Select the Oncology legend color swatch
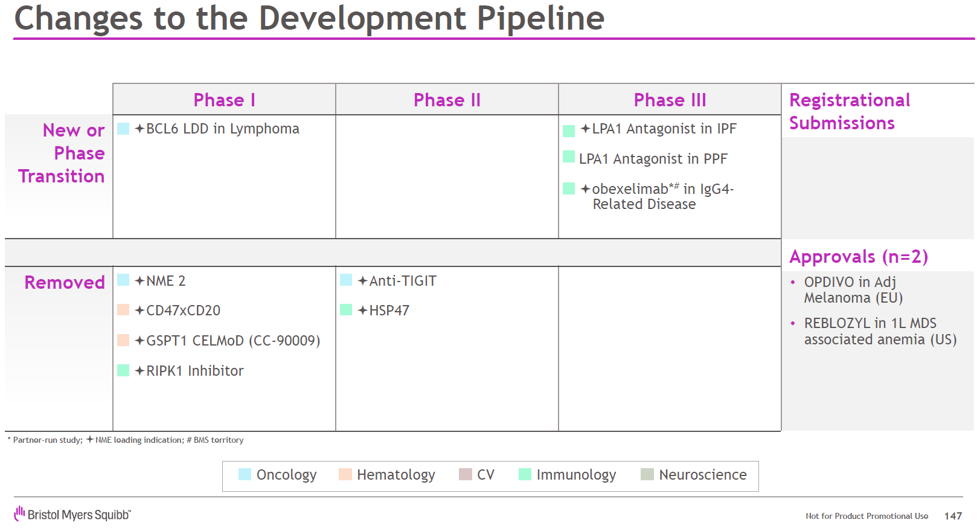This screenshot has height=531, width=980. coord(245,474)
